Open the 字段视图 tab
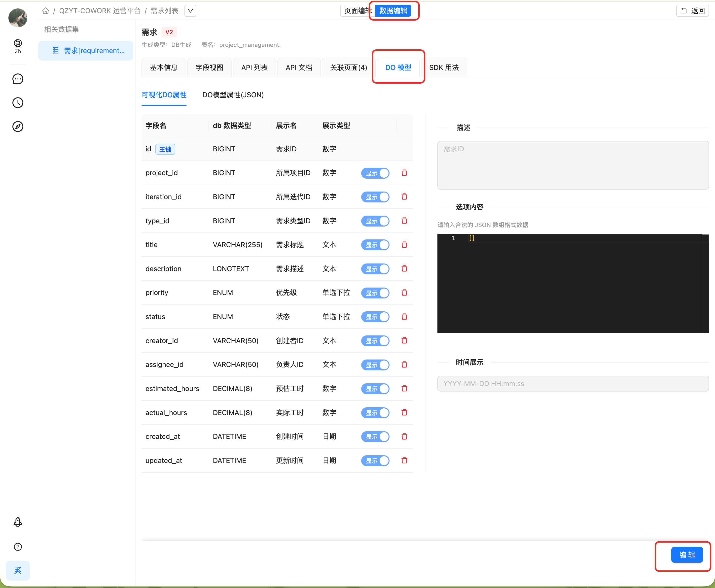 pyautogui.click(x=210, y=67)
